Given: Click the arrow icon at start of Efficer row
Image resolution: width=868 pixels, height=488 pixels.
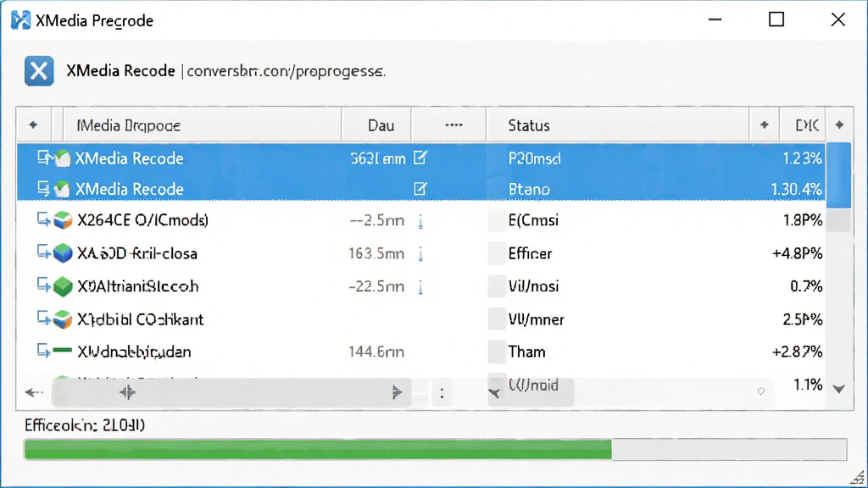Looking at the screenshot, I should coord(44,252).
